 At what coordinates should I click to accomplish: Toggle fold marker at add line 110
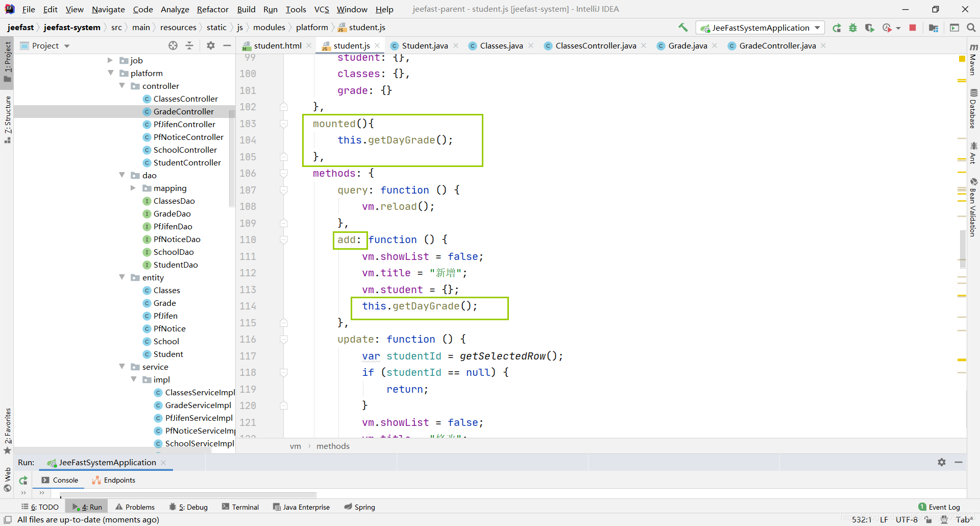coord(284,240)
